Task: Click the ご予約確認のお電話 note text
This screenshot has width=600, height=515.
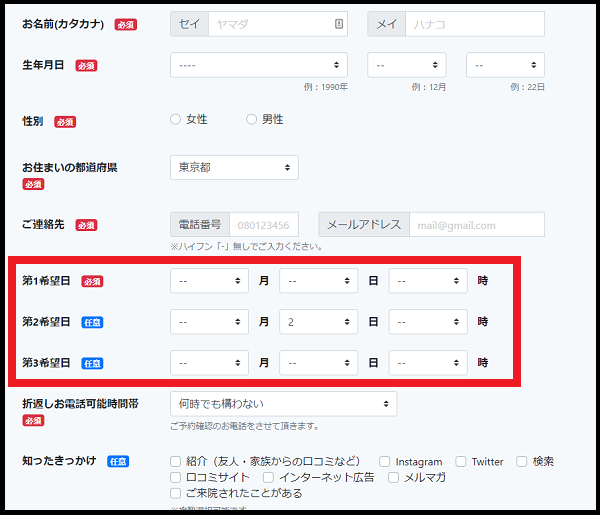Action: pos(245,426)
